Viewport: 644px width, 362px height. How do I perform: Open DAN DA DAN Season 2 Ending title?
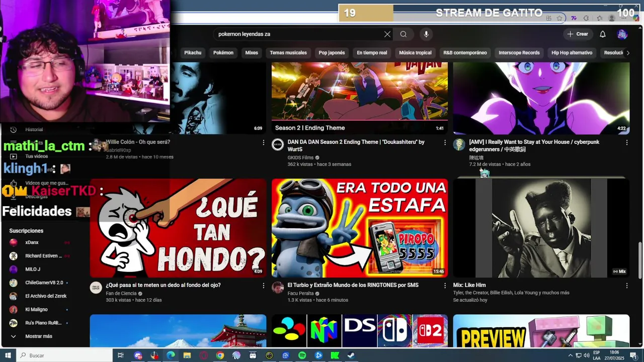(x=356, y=145)
